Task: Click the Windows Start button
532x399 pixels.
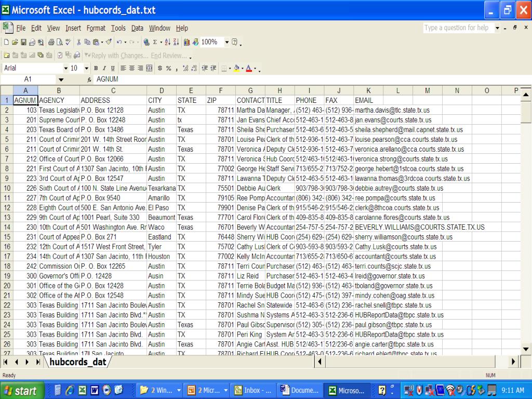Action: [22, 391]
